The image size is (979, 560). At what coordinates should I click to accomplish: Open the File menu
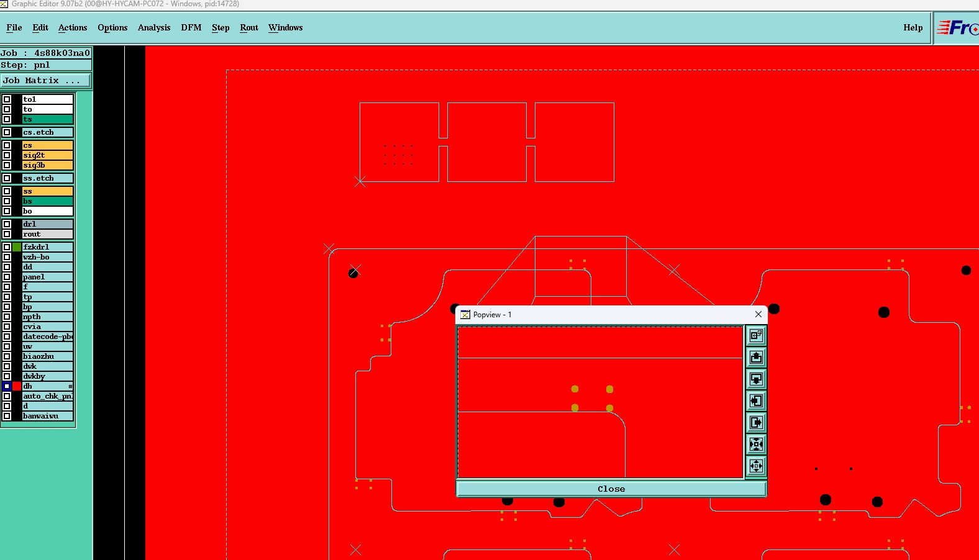point(14,28)
